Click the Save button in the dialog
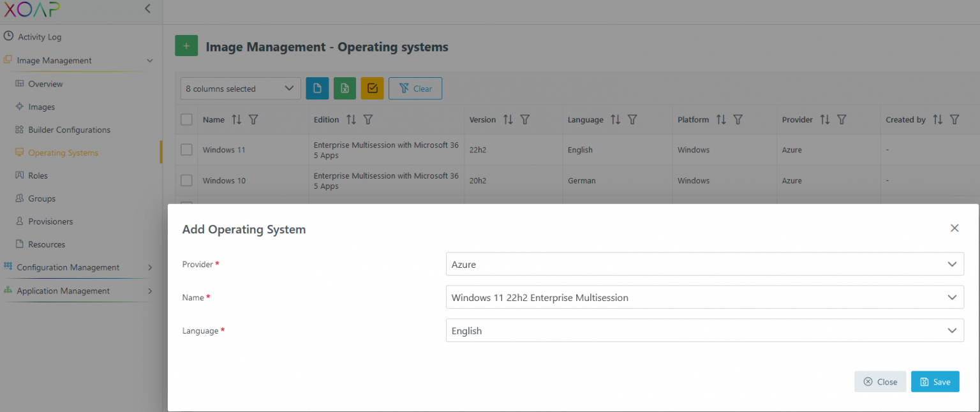Viewport: 980px width, 412px height. [935, 381]
